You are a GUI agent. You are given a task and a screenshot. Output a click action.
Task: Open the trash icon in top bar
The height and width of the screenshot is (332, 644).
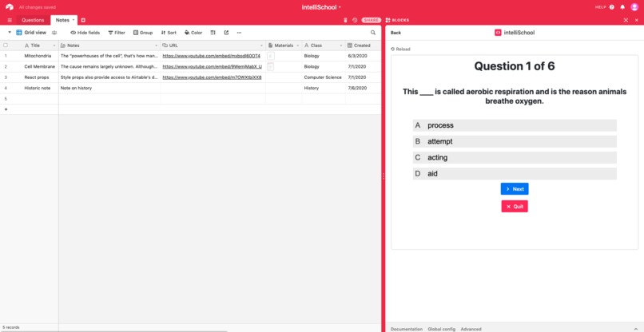[x=345, y=20]
